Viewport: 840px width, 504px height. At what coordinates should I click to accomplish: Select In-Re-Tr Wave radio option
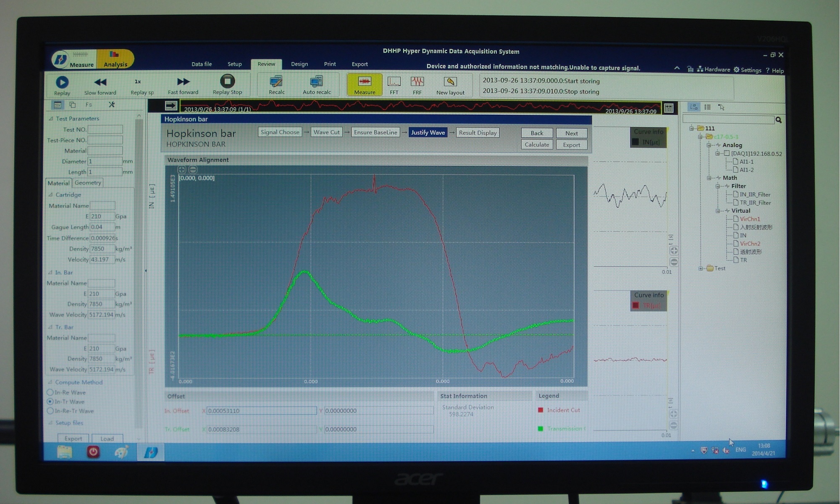(50, 411)
